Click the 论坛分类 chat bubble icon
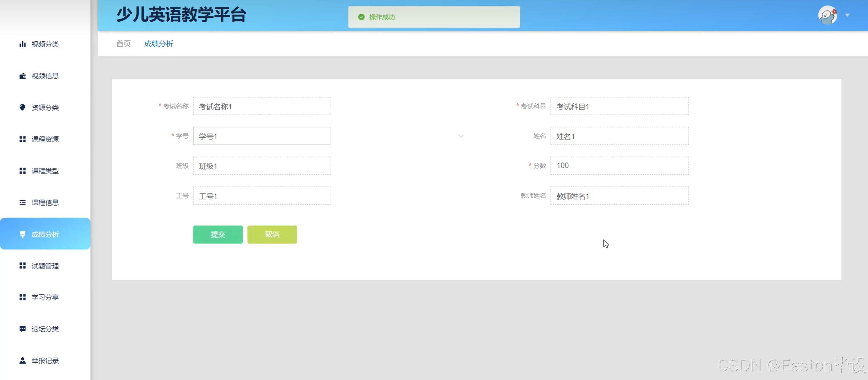This screenshot has height=380, width=868. point(23,329)
